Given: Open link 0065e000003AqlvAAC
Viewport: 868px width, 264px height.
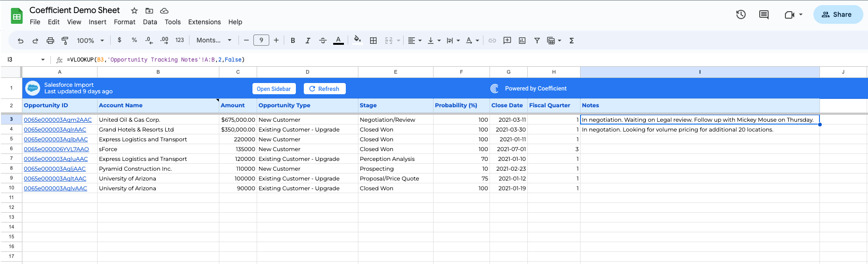Looking at the screenshot, I should point(56,188).
